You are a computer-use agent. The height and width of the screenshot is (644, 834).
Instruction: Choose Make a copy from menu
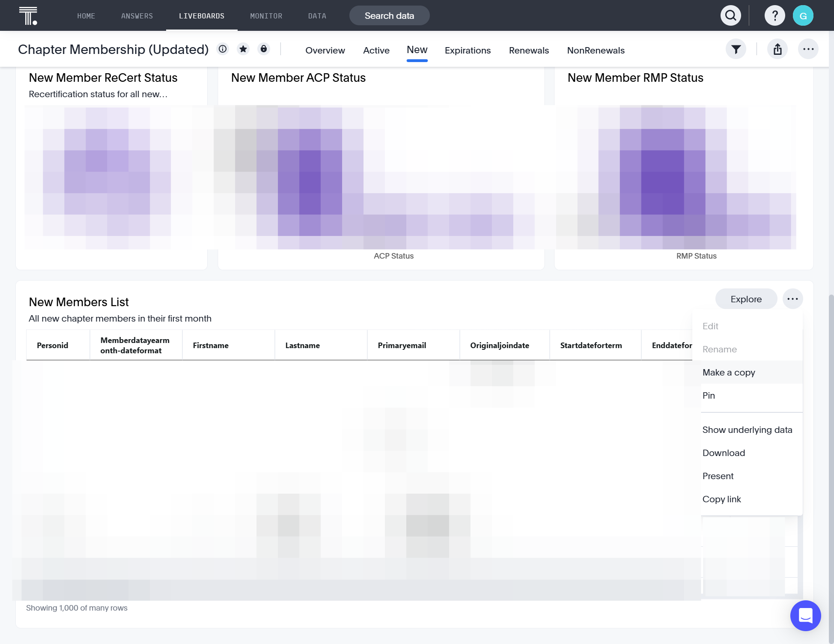coord(748,373)
